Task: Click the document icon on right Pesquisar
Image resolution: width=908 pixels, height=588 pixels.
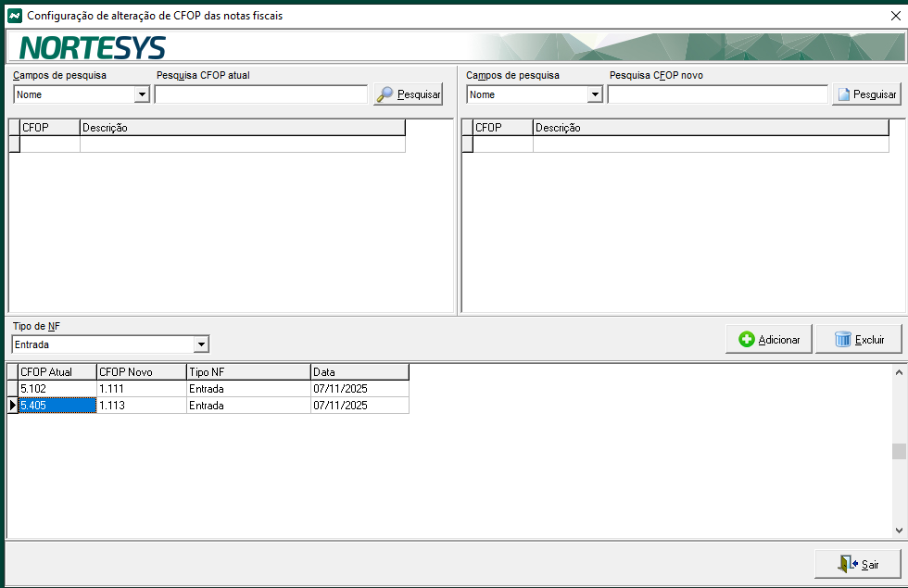Action: (x=842, y=94)
